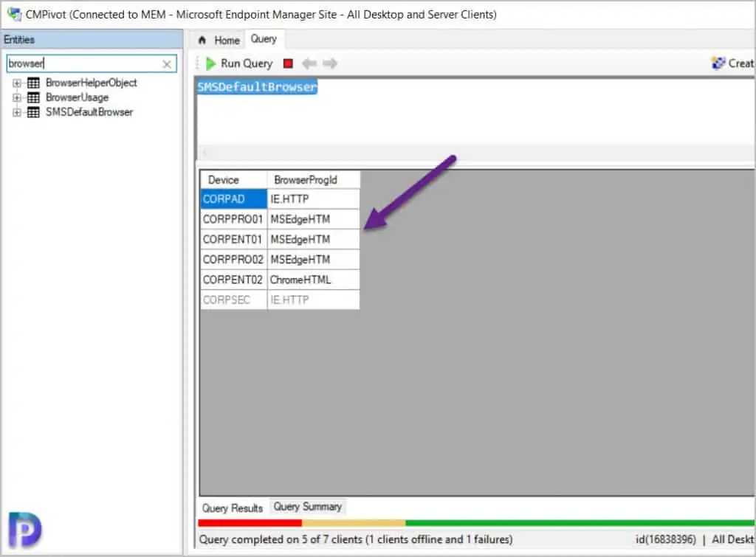Go forward with the right arrow icon
756x557 pixels.
[330, 63]
